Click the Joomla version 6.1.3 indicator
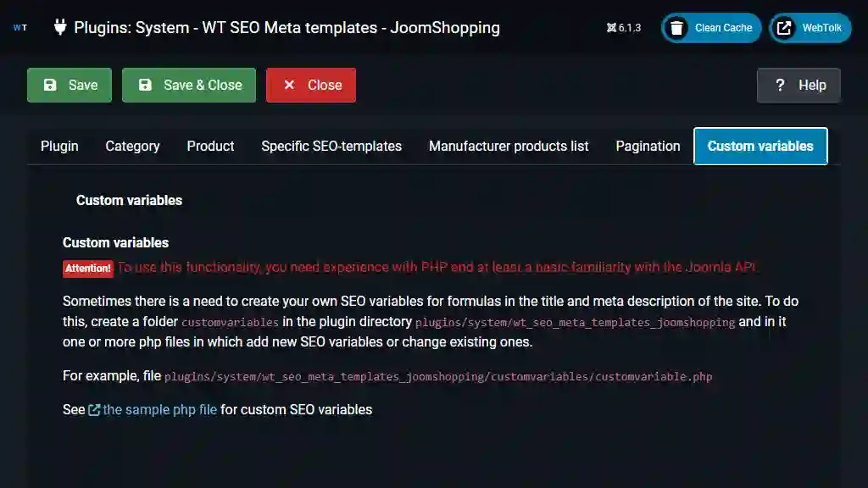Screen dimensions: 868x488 623,28
